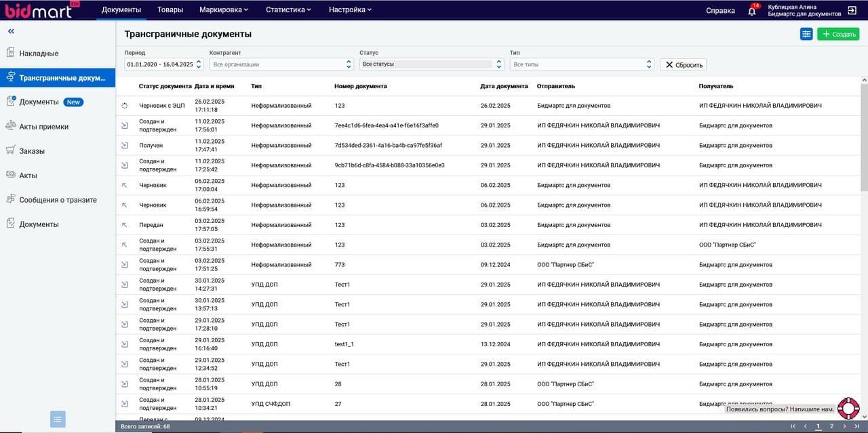Expand the Настройка menu

350,10
